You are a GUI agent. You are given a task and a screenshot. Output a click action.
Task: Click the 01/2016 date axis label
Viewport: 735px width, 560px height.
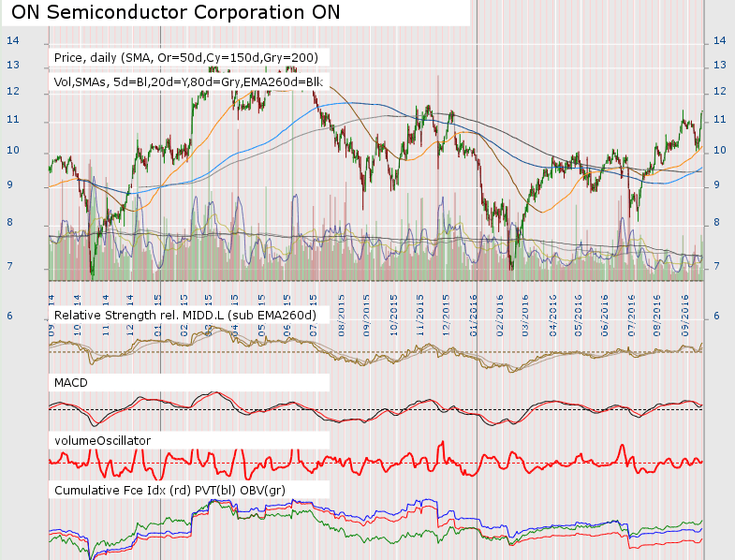click(x=474, y=316)
